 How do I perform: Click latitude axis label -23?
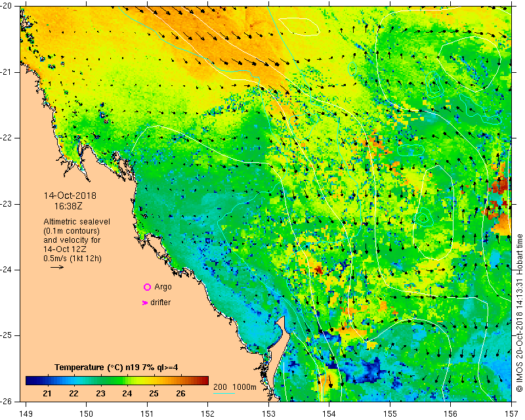pyautogui.click(x=7, y=204)
